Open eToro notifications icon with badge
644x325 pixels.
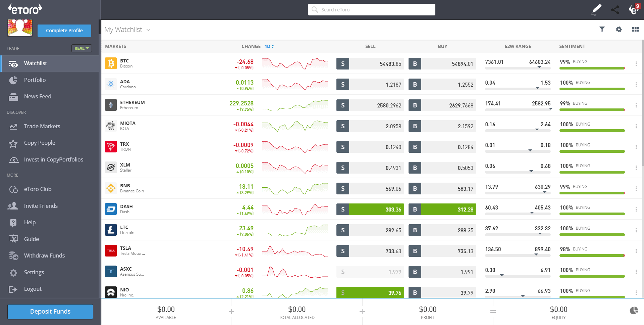click(633, 9)
